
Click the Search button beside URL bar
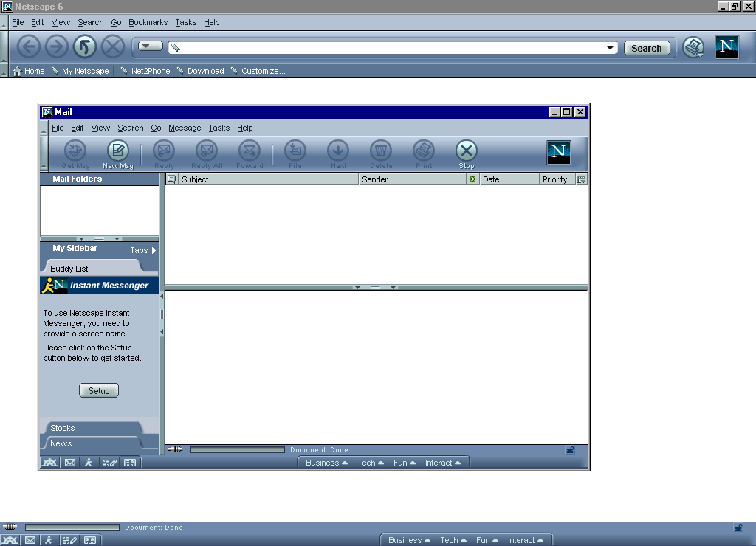[647, 48]
